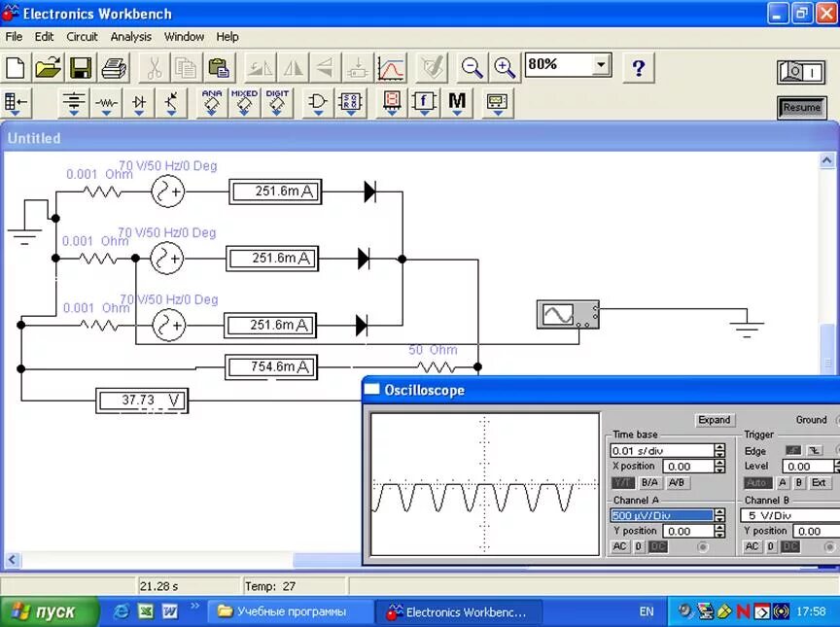Image resolution: width=840 pixels, height=627 pixels.
Task: Click the falling edge trigger button
Action: click(815, 450)
